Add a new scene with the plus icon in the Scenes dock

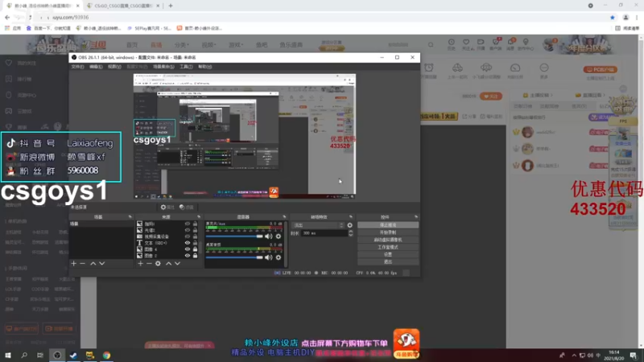(73, 264)
